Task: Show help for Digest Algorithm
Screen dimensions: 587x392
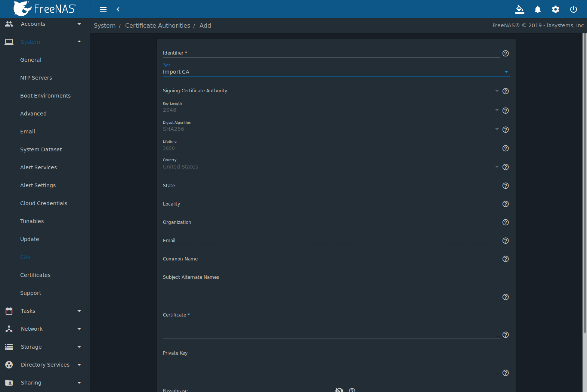Action: tap(506, 130)
